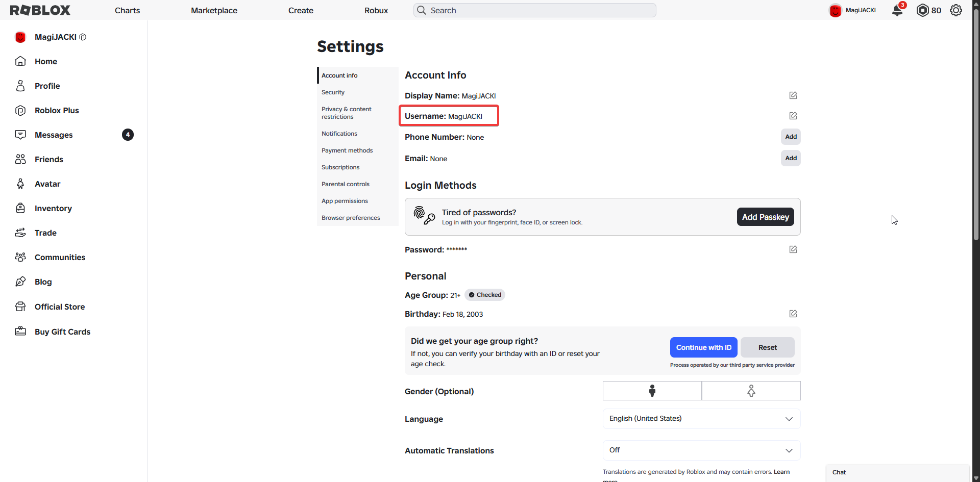Image resolution: width=980 pixels, height=482 pixels.
Task: Click the "Did we get your age group right?" text
Action: [x=474, y=341]
